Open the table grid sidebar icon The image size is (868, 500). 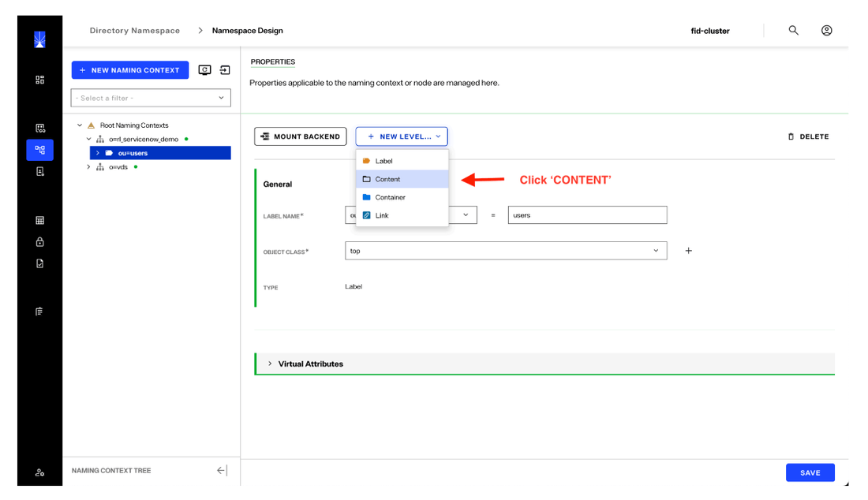coord(40,220)
